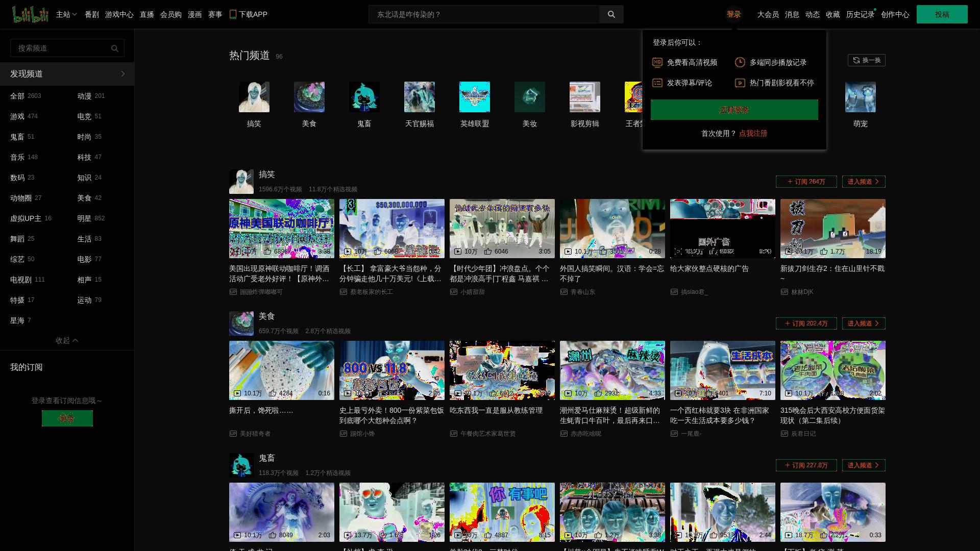Click the 免费看高清视频 HD icon
The width and height of the screenshot is (980, 551).
[x=657, y=62]
